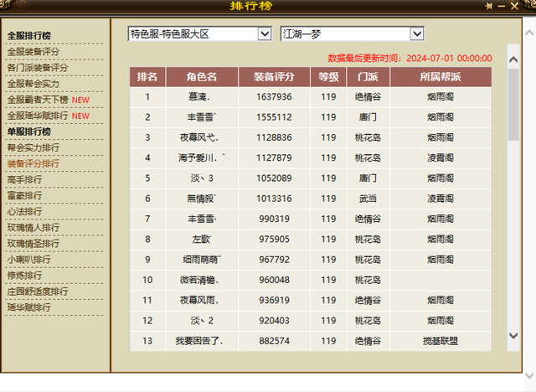Click the outer page scroll-down arrow
Screen dimensions: 536x392
point(529,375)
